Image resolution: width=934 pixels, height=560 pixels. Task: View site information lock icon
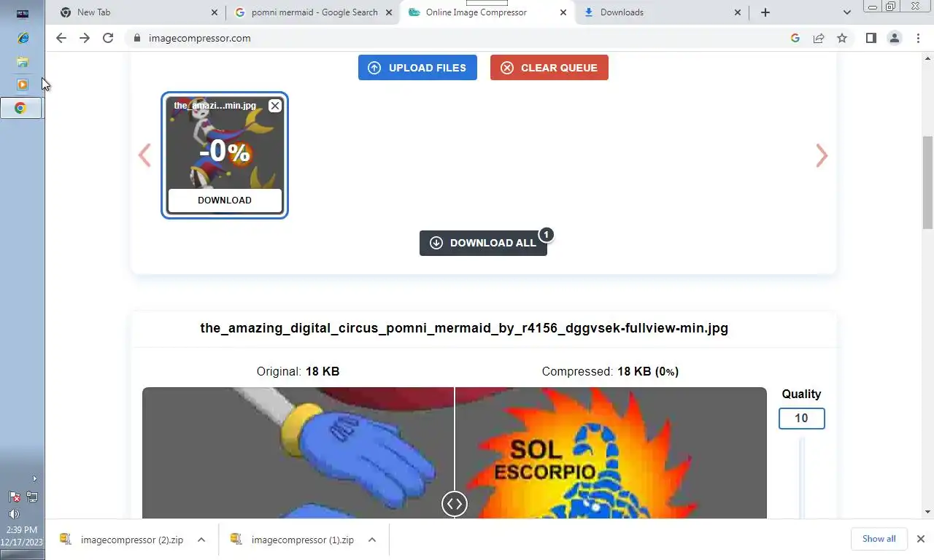point(136,38)
